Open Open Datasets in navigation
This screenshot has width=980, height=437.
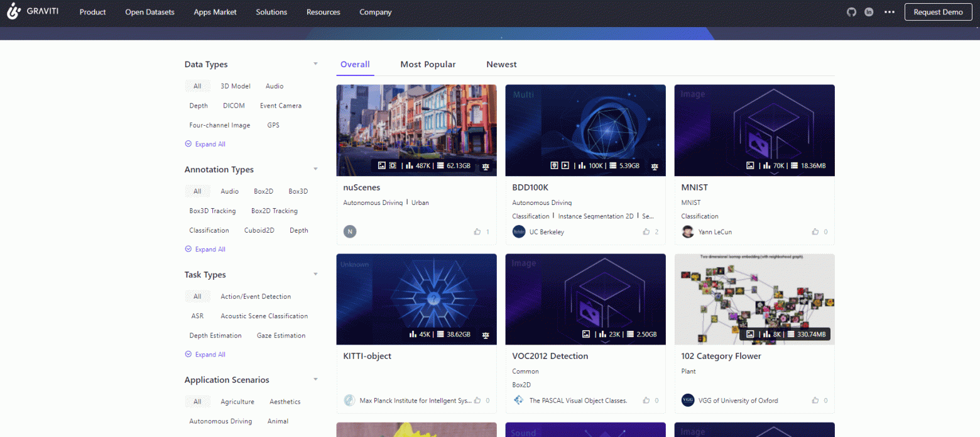click(150, 12)
